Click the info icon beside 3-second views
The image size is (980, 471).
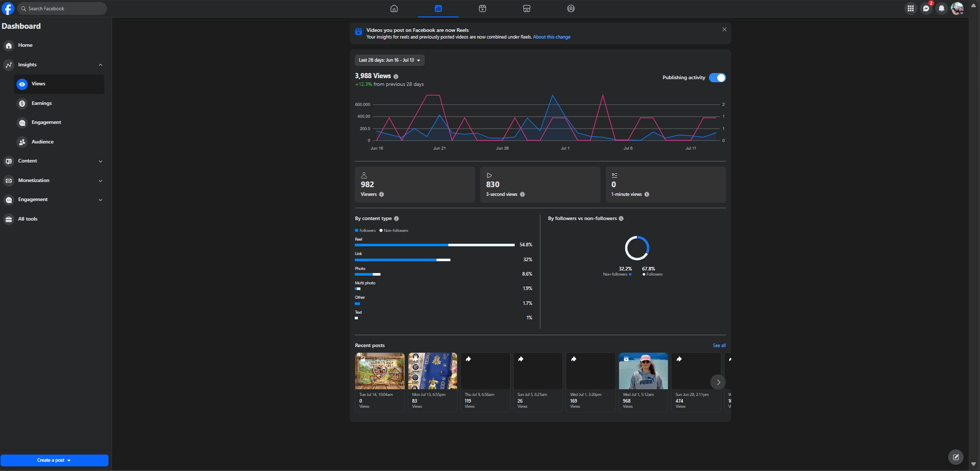click(x=522, y=194)
